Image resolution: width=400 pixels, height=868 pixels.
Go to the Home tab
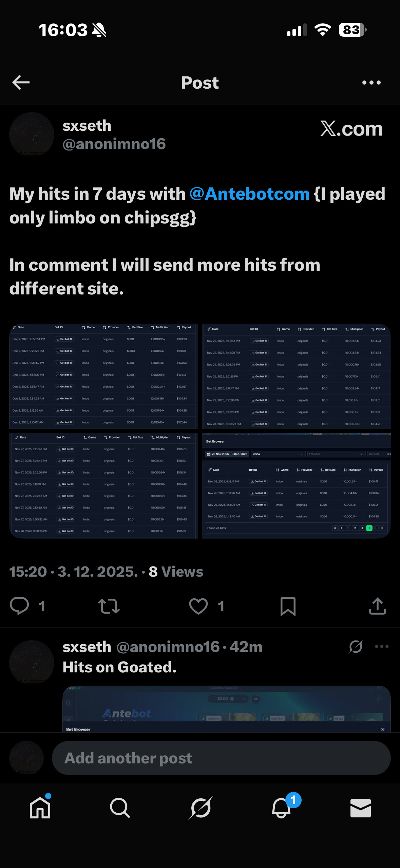[x=40, y=808]
